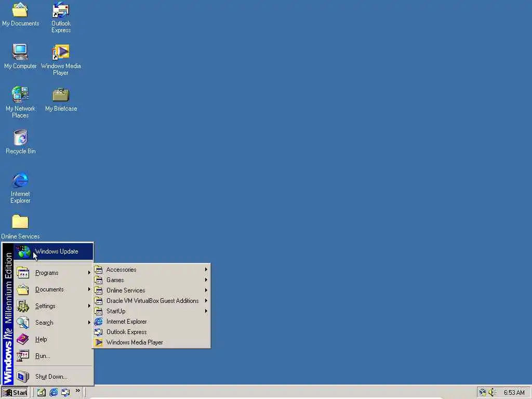Click the Internet Explorer desktop icon
Image resolution: width=532 pixels, height=399 pixels.
(x=20, y=188)
